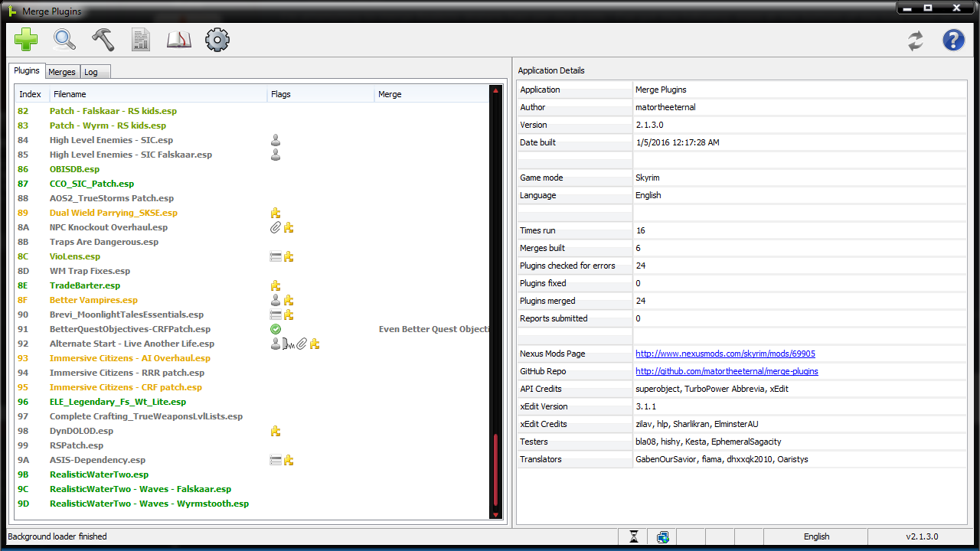Screen dimensions: 980x551
Task: Click the plugin list scroll up arrow
Action: point(496,90)
